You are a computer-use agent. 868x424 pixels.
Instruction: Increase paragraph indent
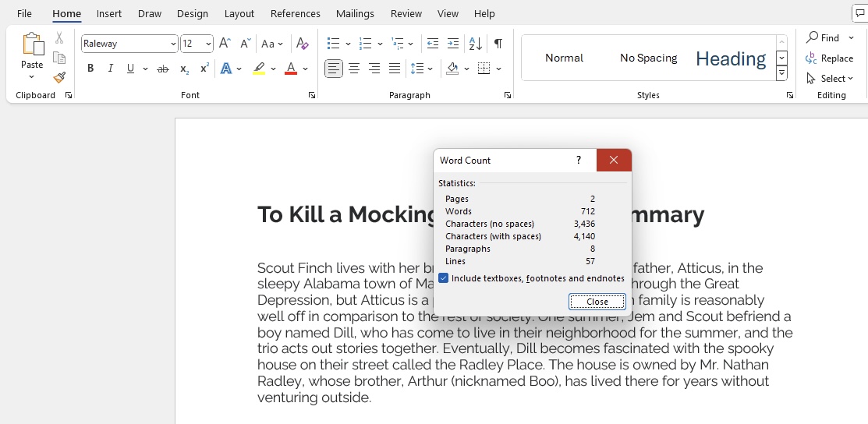(x=453, y=43)
